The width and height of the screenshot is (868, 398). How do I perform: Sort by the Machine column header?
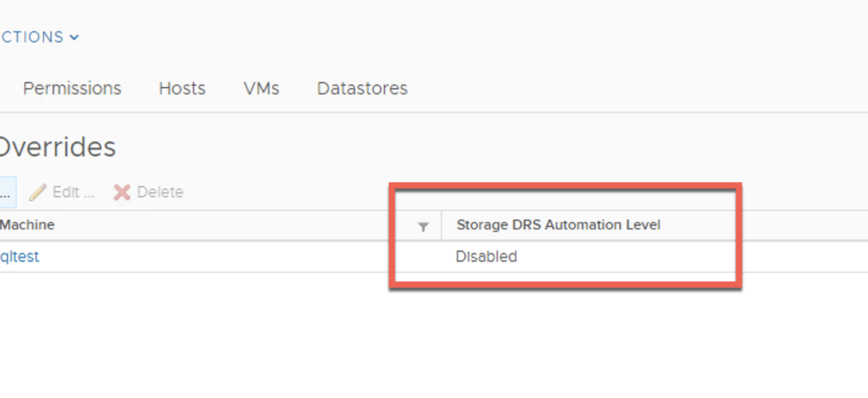point(27,225)
